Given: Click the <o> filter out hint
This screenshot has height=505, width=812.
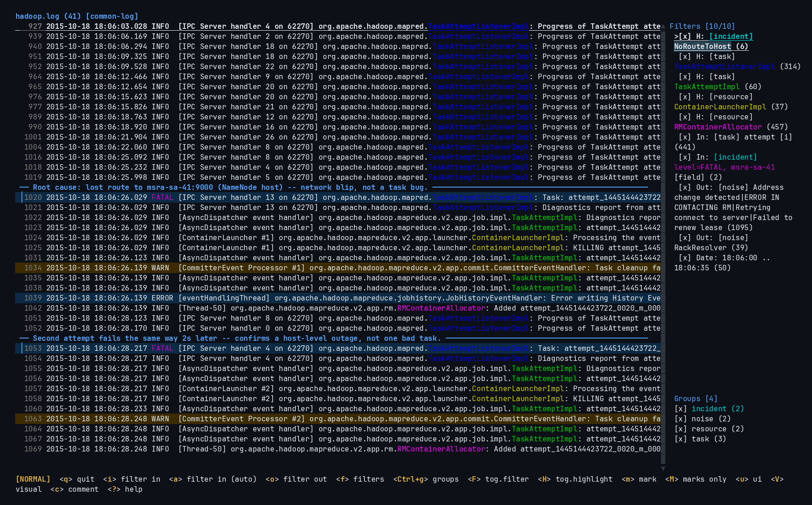Looking at the screenshot, I should click(x=296, y=479).
